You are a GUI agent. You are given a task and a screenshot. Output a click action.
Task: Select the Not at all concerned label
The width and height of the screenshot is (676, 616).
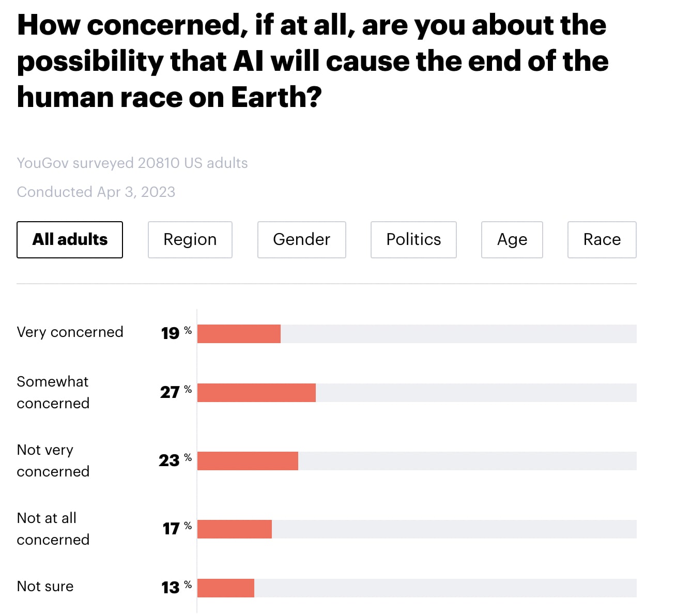click(x=53, y=529)
